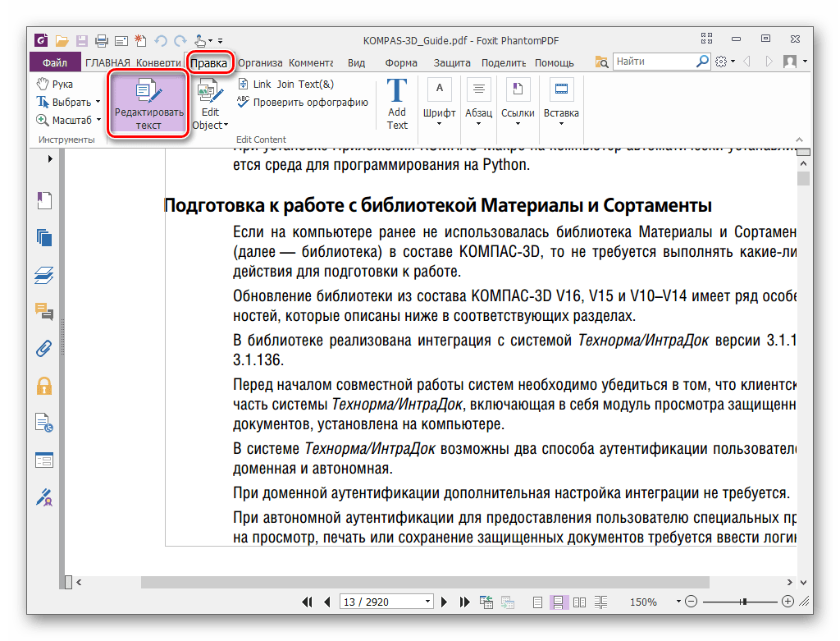This screenshot has width=840, height=641.
Task: Increase zoom with the plus button
Action: pos(788,602)
